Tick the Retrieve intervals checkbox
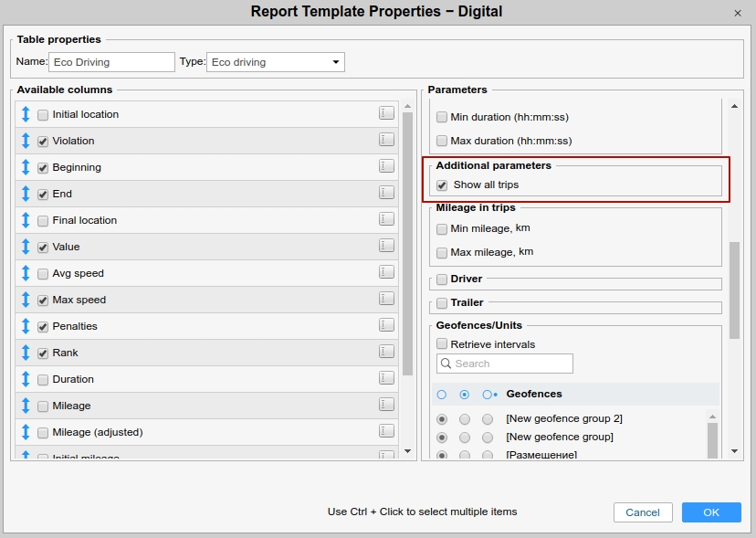 [x=442, y=344]
